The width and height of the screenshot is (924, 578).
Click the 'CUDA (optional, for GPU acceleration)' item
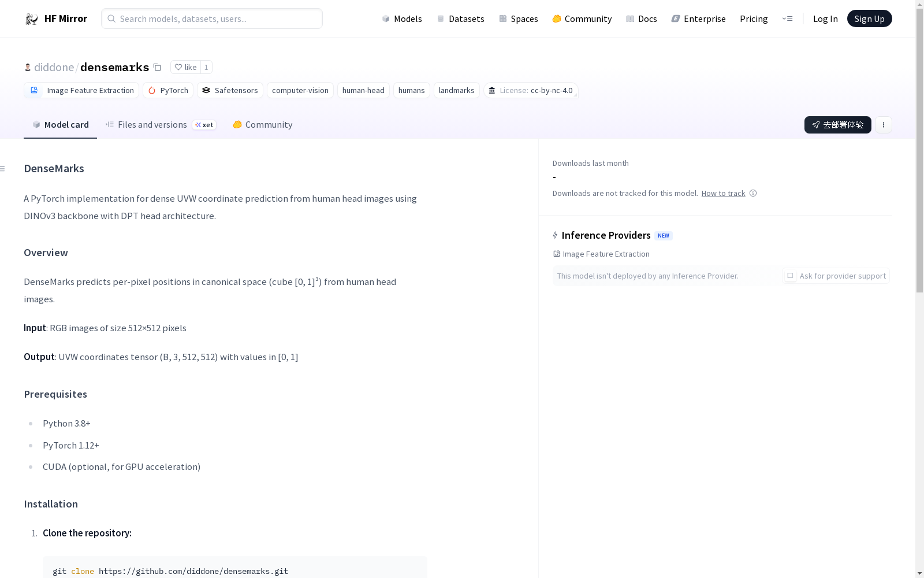click(121, 467)
